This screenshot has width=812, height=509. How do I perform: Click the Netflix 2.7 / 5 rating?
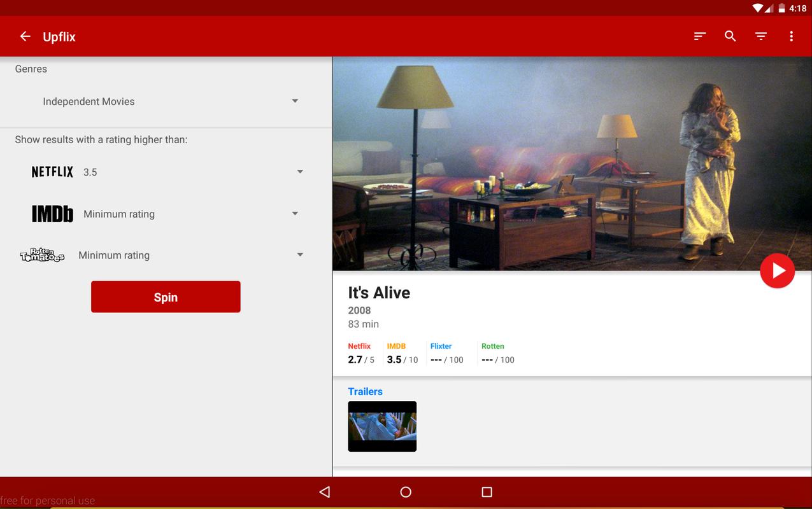(361, 353)
